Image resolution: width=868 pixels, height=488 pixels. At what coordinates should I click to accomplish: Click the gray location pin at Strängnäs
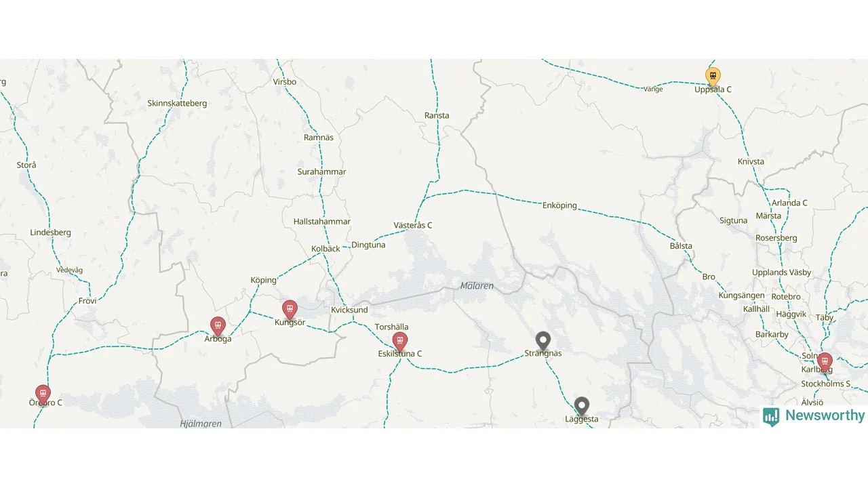click(x=542, y=341)
